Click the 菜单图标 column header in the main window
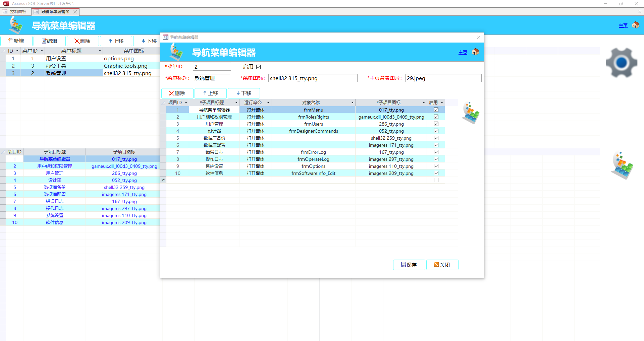The height and width of the screenshot is (341, 644). (131, 51)
